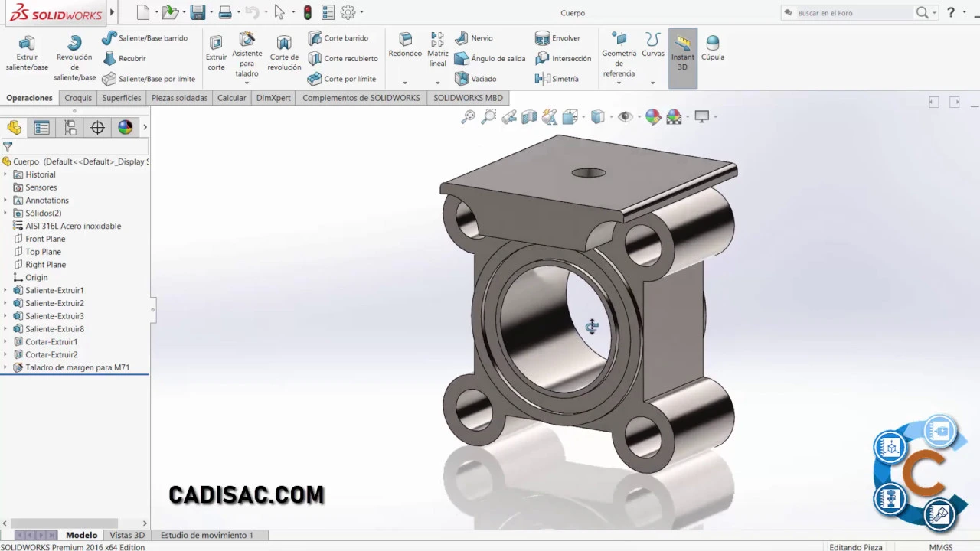Select the Extruir saliente/base tool
Screen dimensions: 980x551
click(27, 53)
